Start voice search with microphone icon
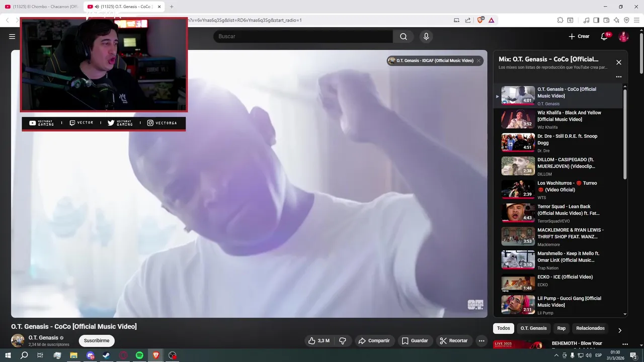This screenshot has width=644, height=362. coord(426,36)
